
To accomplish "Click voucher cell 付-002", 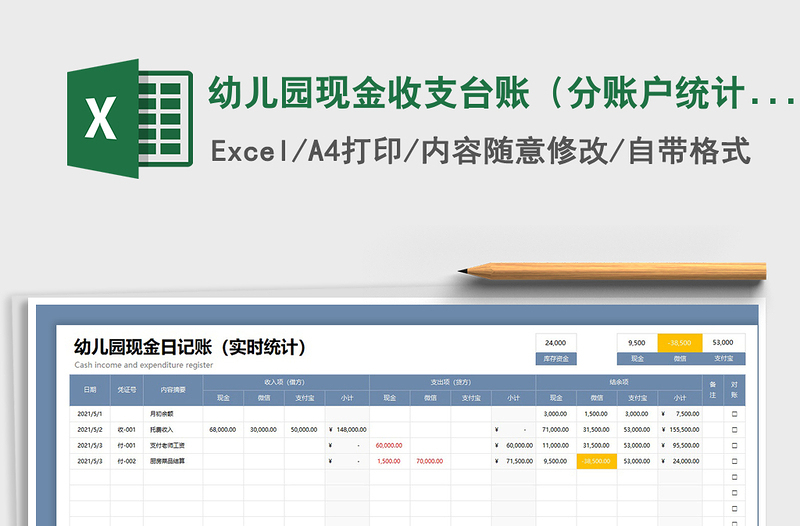I will tap(127, 461).
